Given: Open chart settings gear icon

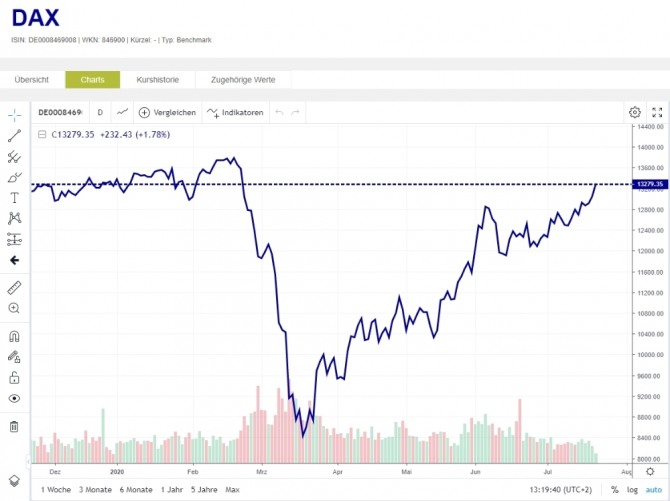Looking at the screenshot, I should click(x=634, y=112).
